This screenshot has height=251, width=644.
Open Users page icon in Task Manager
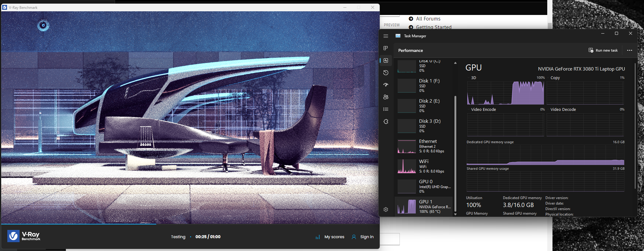tap(386, 97)
